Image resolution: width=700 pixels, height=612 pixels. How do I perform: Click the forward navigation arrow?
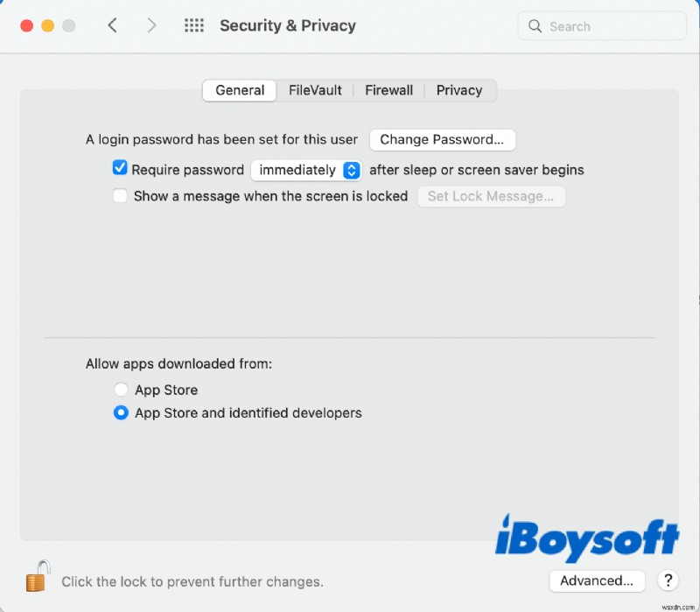click(x=150, y=25)
